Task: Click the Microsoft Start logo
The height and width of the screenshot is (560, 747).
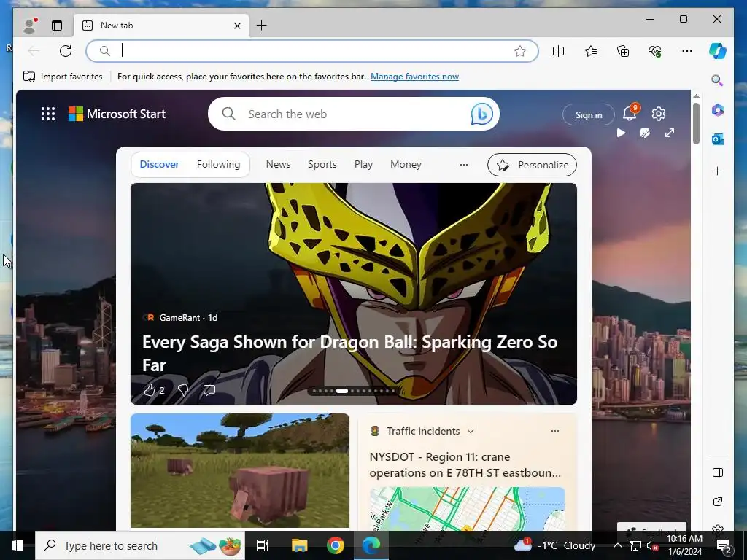Action: point(117,114)
